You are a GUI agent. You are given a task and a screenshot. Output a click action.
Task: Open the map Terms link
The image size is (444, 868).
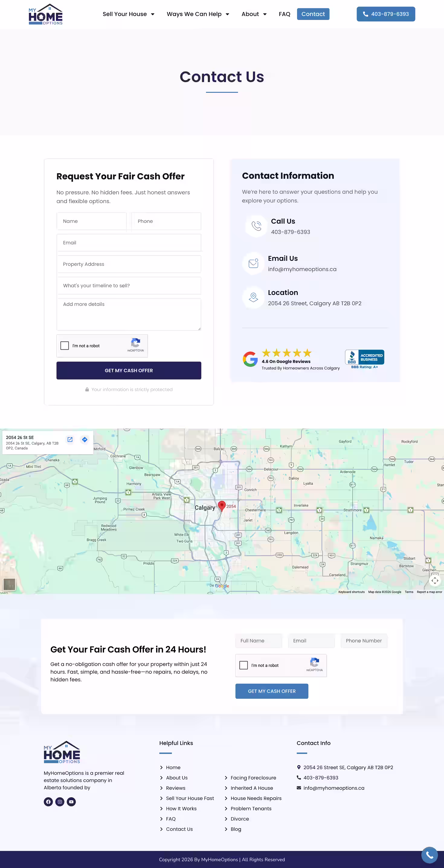(x=409, y=592)
